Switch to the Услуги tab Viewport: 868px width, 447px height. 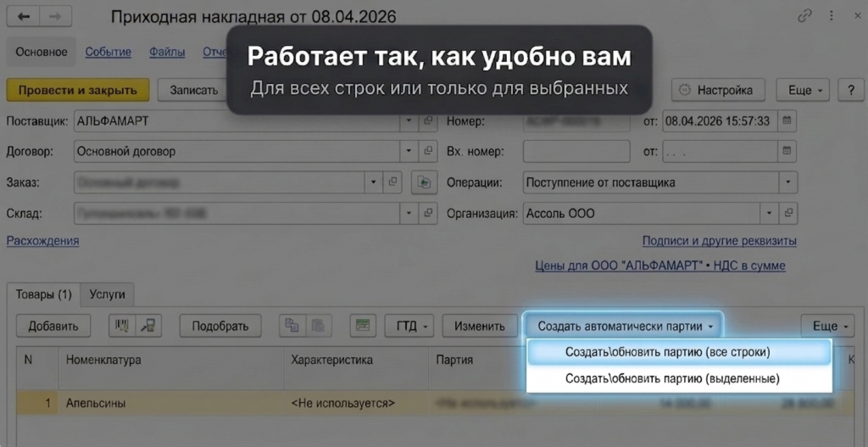pyautogui.click(x=108, y=294)
